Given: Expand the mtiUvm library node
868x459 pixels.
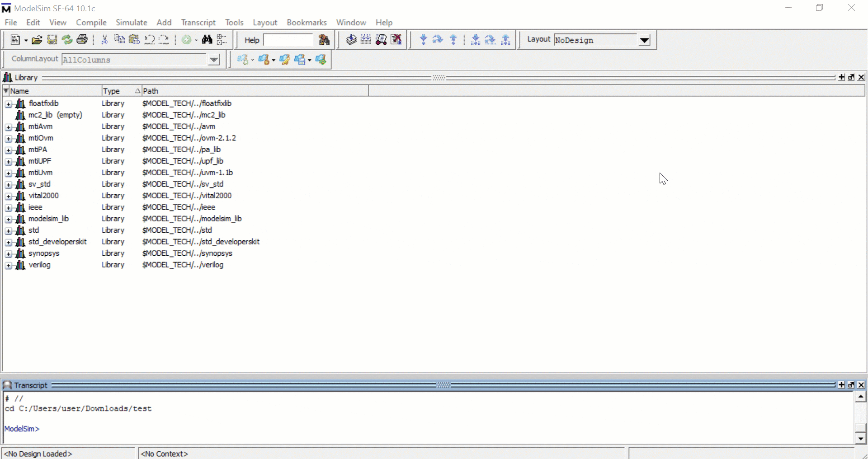Looking at the screenshot, I should (9, 173).
